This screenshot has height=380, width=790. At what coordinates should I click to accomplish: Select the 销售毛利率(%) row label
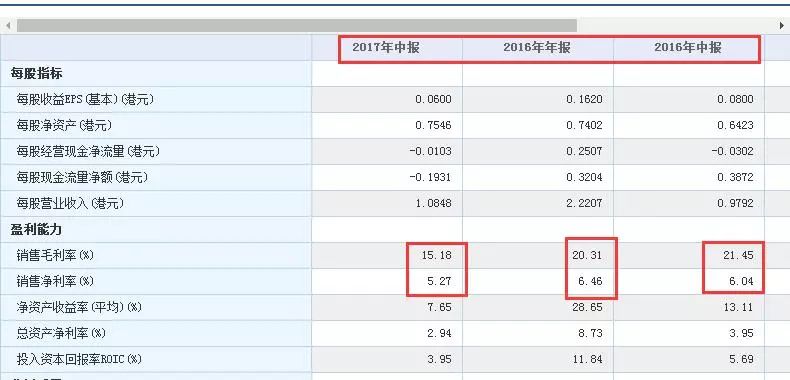pos(55,256)
